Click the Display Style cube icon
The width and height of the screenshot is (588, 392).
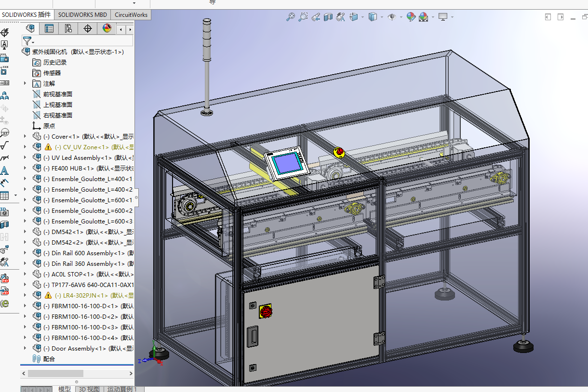point(373,17)
